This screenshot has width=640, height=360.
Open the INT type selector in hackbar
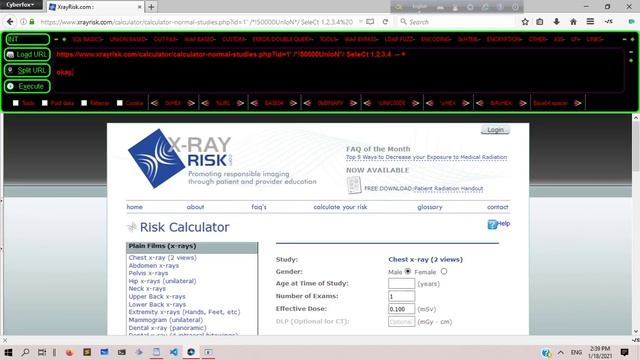(27, 39)
